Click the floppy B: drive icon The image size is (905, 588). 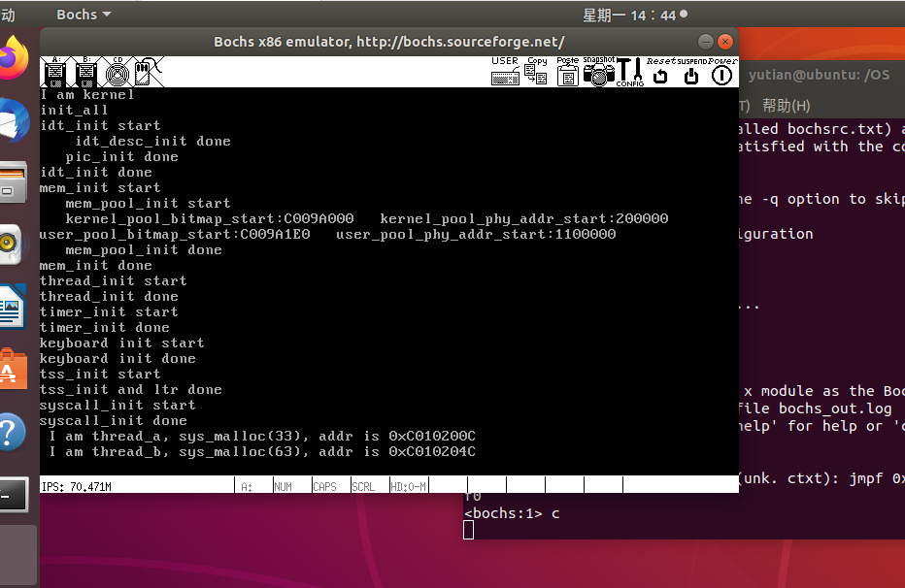click(x=86, y=71)
